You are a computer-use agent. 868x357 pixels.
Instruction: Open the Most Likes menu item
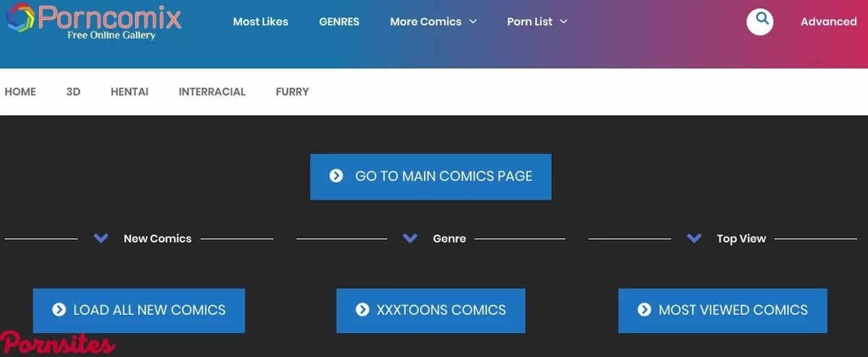click(260, 22)
